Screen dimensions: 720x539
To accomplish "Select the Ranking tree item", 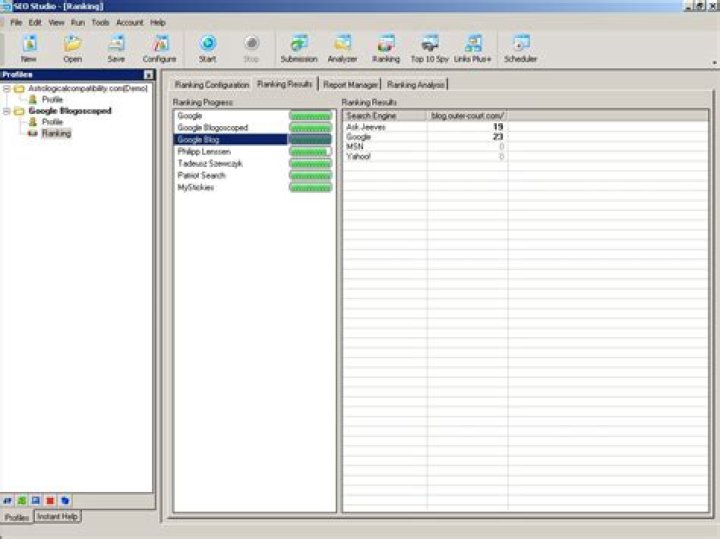I will (x=56, y=133).
